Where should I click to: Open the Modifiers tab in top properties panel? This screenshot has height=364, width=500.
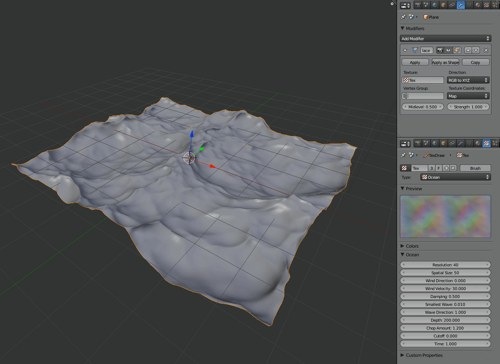461,5
